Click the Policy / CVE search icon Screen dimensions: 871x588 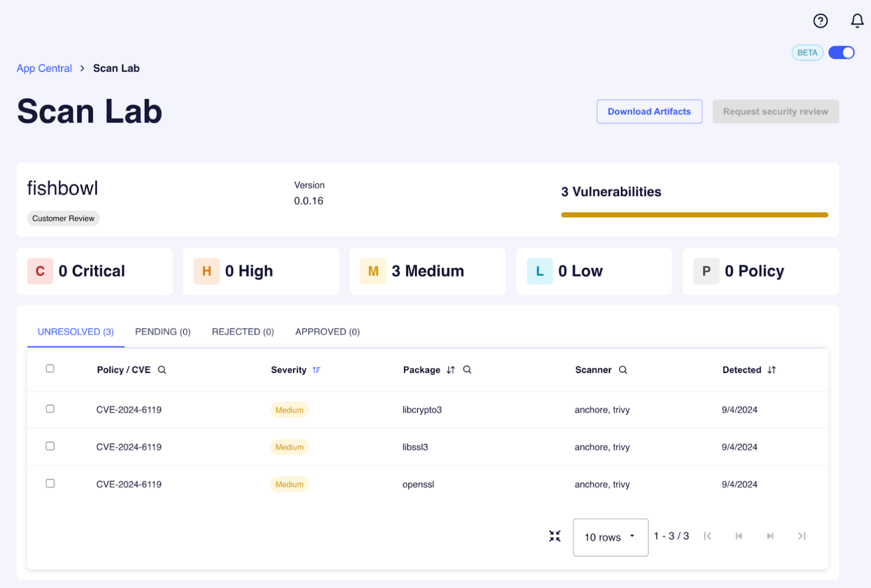[x=162, y=370]
